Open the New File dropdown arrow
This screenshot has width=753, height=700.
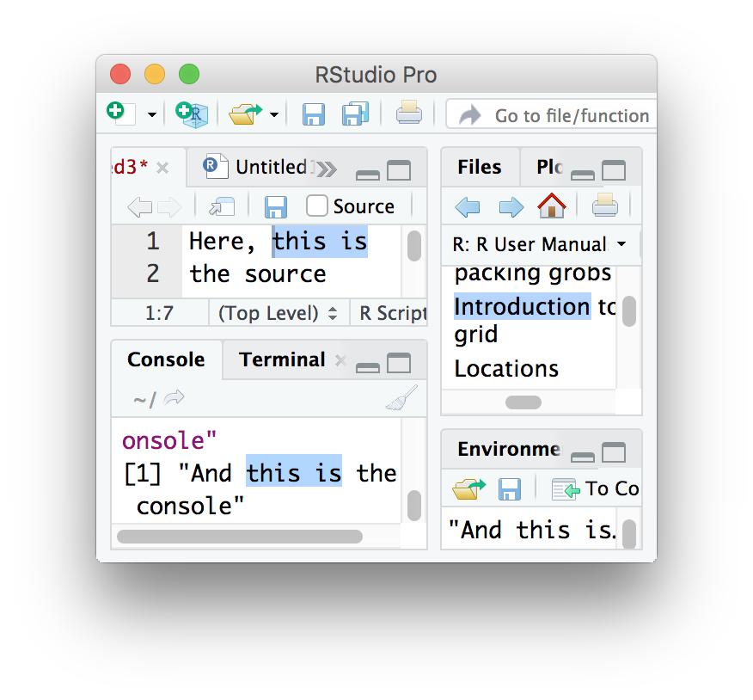click(x=152, y=115)
